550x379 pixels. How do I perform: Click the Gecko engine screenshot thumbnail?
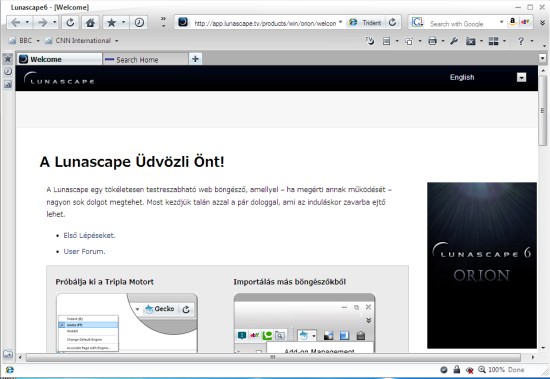click(127, 323)
